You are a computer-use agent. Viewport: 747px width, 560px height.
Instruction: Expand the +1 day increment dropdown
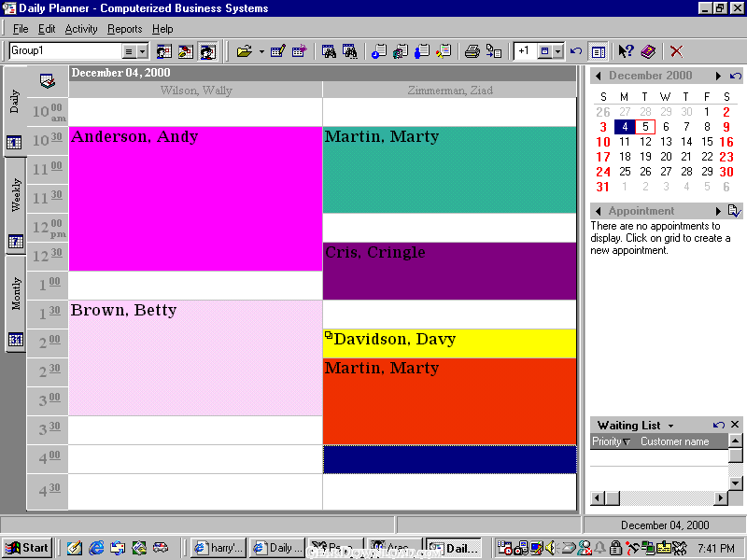[557, 51]
